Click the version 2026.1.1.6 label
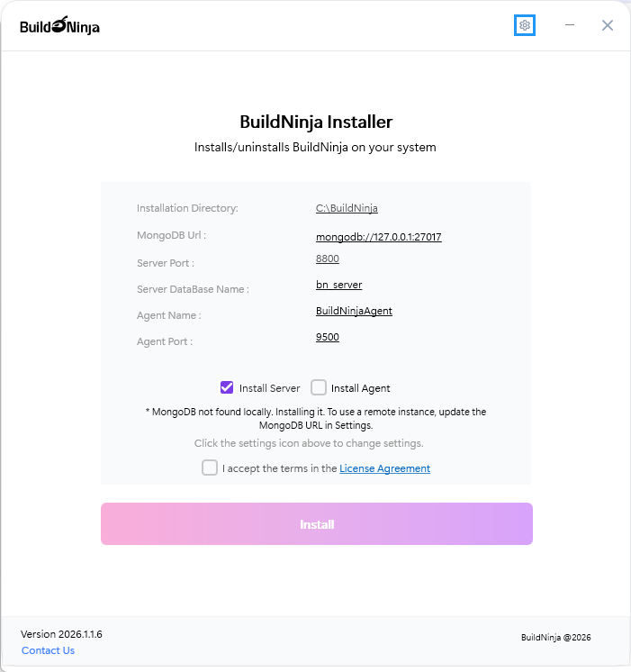The image size is (631, 672). point(61,634)
